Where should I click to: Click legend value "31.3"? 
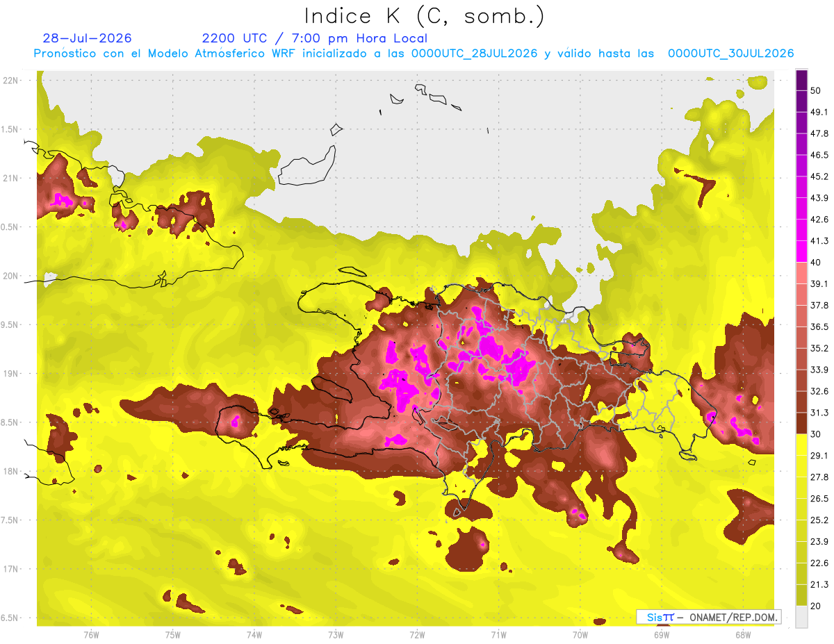point(819,413)
